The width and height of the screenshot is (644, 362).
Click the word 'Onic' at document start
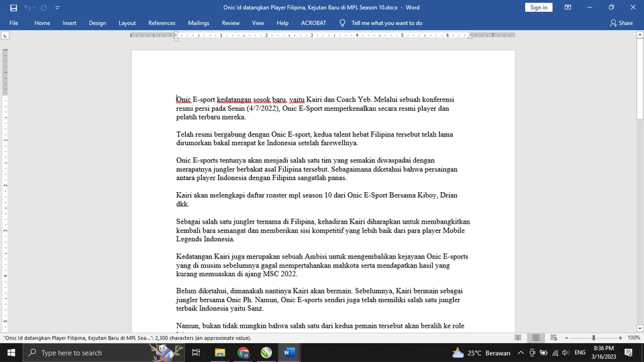[x=184, y=99]
